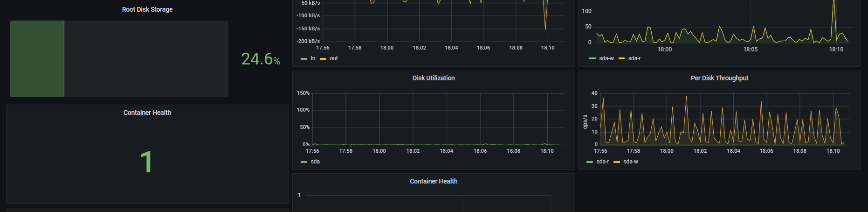Click the green color swatch beside "In"
Viewport: 868px width, 212px height.
click(304, 59)
